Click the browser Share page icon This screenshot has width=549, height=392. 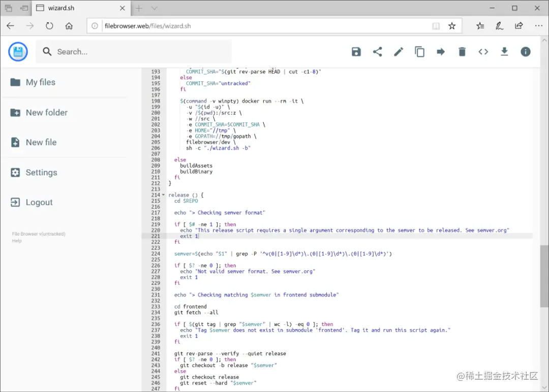pyautogui.click(x=519, y=26)
